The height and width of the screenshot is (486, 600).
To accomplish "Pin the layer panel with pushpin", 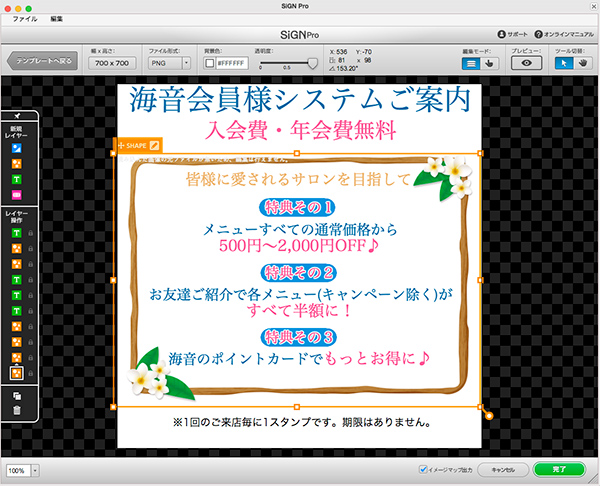I will point(19,117).
